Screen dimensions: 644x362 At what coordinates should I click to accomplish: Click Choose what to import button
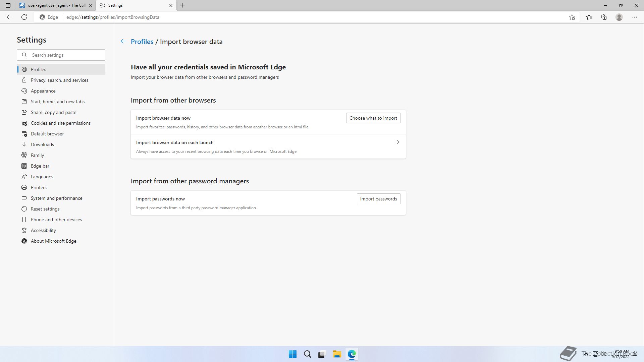(373, 118)
